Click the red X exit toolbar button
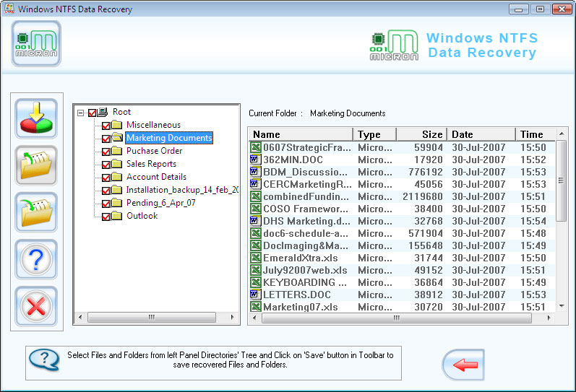 pos(36,306)
